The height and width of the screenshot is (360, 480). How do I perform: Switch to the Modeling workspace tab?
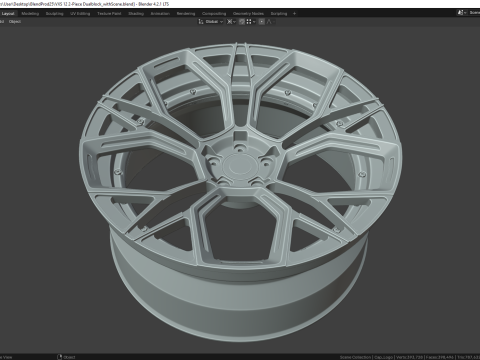click(x=30, y=14)
